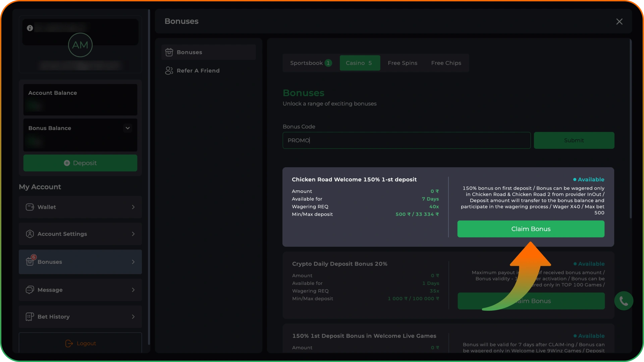Open Wallet in My Account
The width and height of the screenshot is (644, 362).
click(x=80, y=207)
